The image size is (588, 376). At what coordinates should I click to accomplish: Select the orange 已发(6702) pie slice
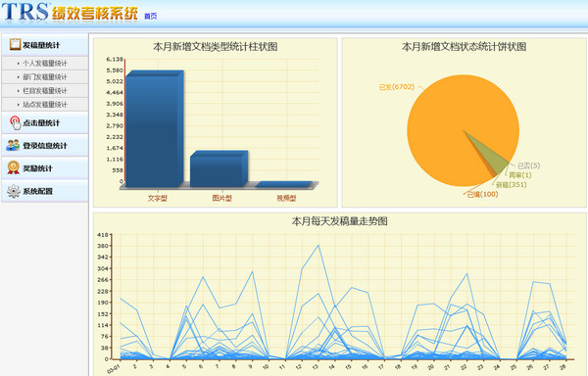coord(450,119)
